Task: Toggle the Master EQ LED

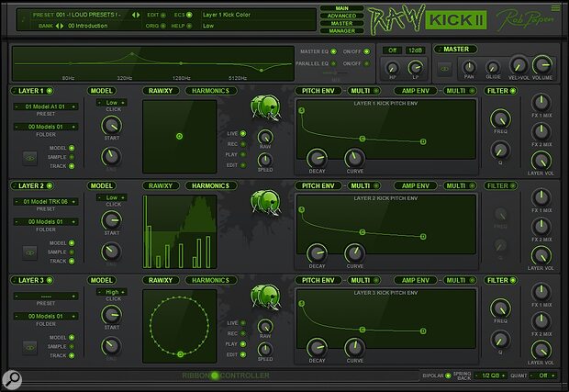Action: tap(333, 51)
